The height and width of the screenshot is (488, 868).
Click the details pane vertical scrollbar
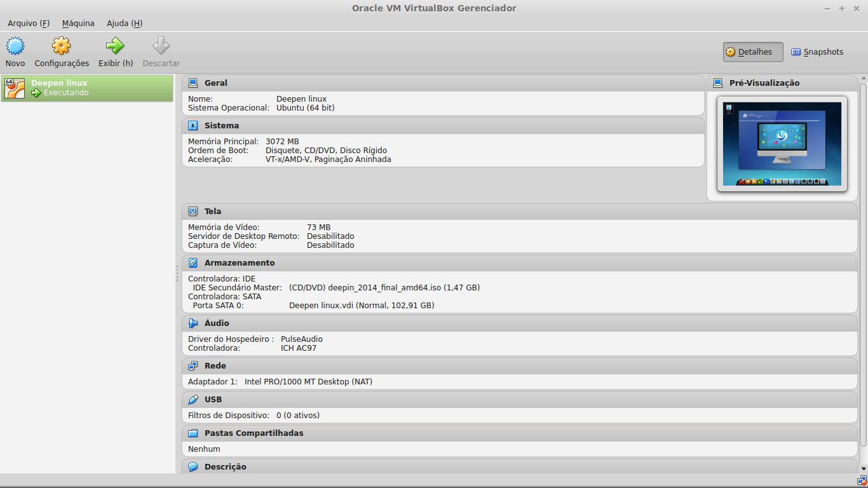(x=864, y=264)
